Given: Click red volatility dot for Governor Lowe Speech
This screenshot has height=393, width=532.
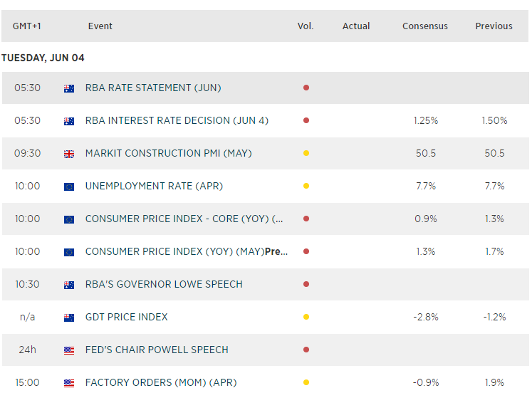Looking at the screenshot, I should click(x=306, y=285).
